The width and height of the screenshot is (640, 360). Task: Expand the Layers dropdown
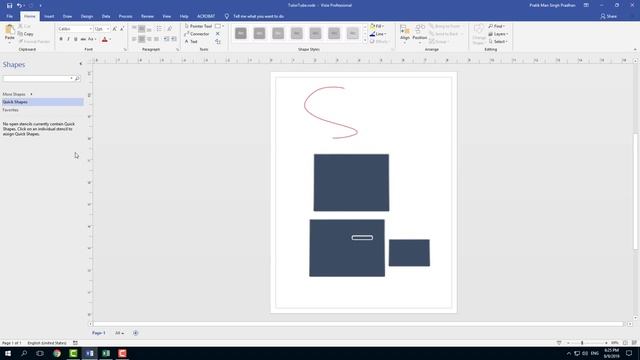[498, 34]
